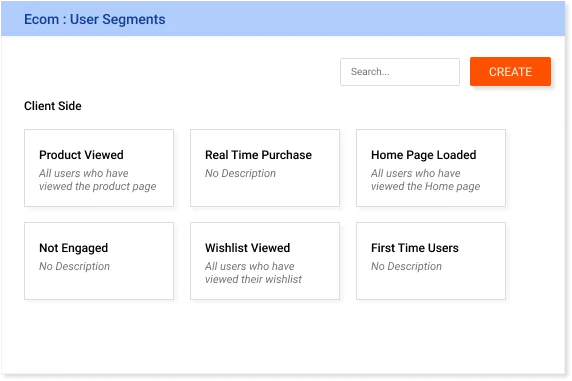Click the 'Client Side' section heading

click(53, 106)
